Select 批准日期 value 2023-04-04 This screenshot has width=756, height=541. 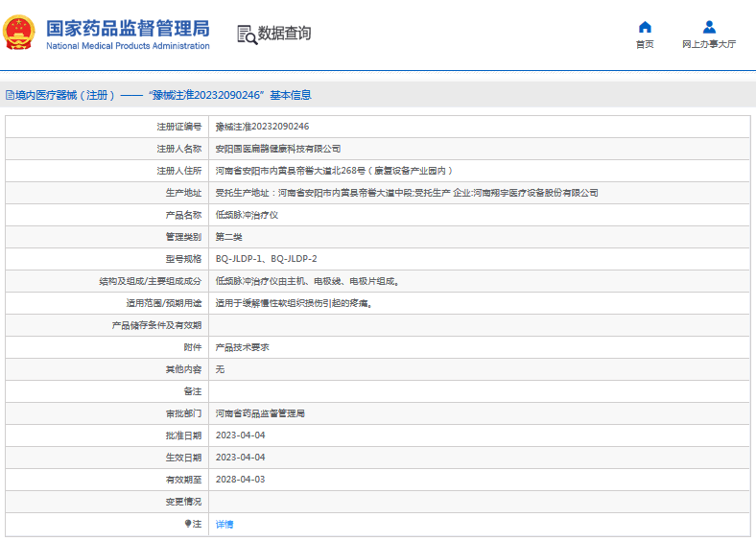tap(240, 435)
